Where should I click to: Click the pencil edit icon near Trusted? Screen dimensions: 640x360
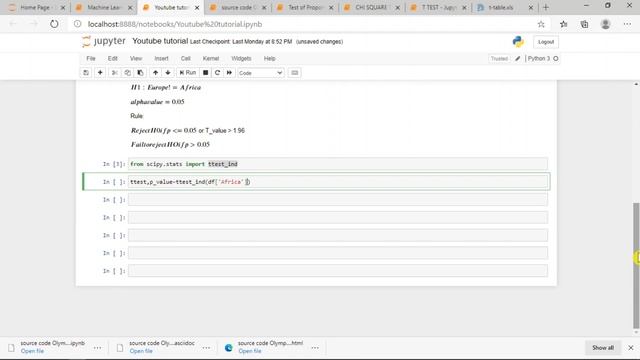point(518,59)
